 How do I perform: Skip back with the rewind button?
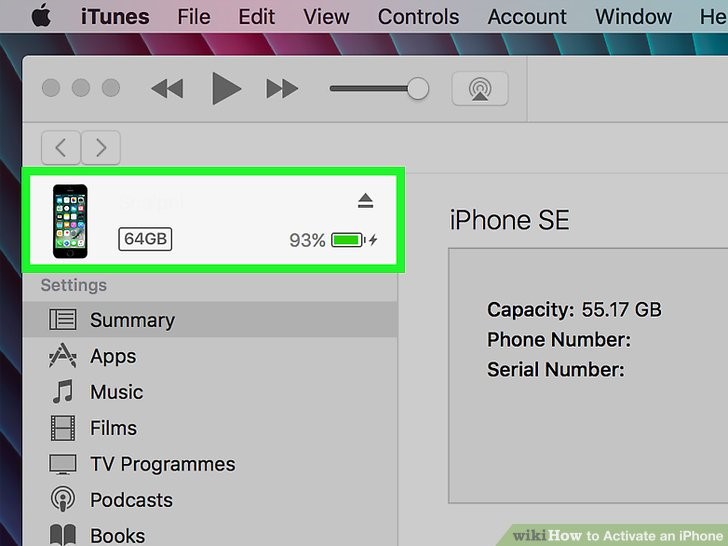click(167, 88)
